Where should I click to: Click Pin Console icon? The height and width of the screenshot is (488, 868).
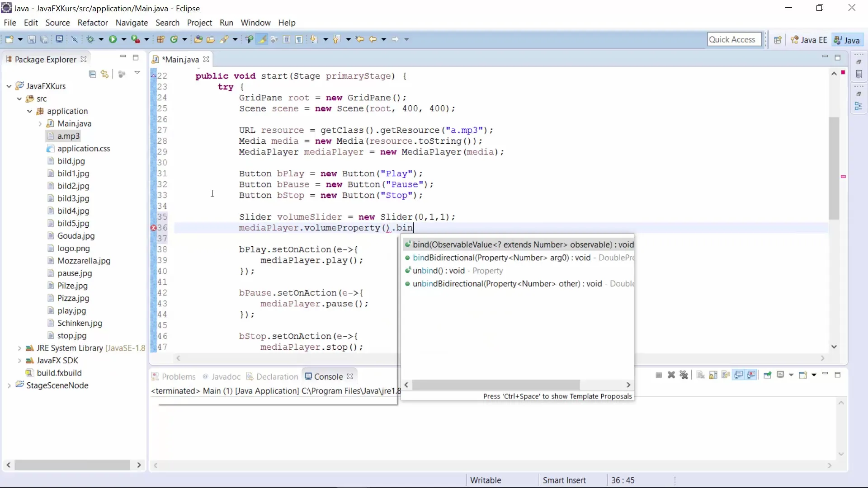767,375
